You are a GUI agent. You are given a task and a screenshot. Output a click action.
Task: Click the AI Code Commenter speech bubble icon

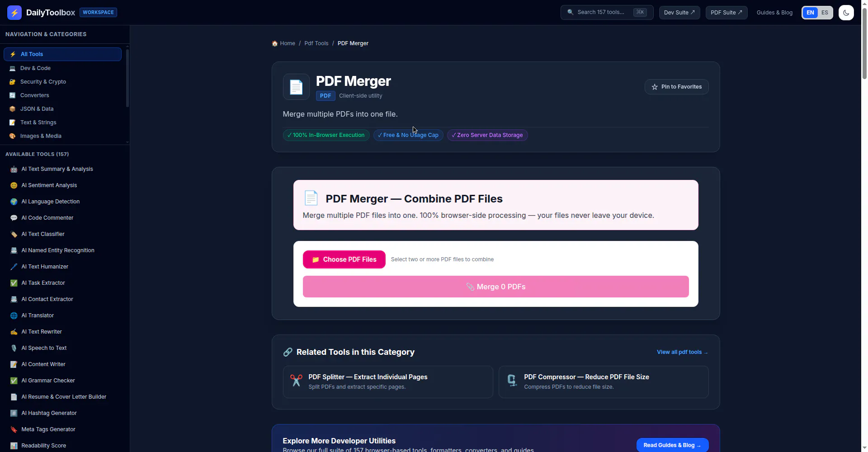coord(14,218)
